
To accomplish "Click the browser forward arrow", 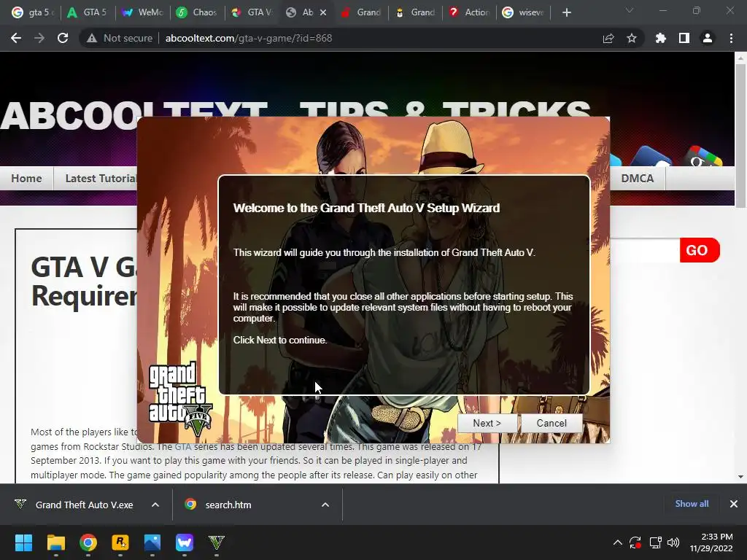I will point(39,38).
